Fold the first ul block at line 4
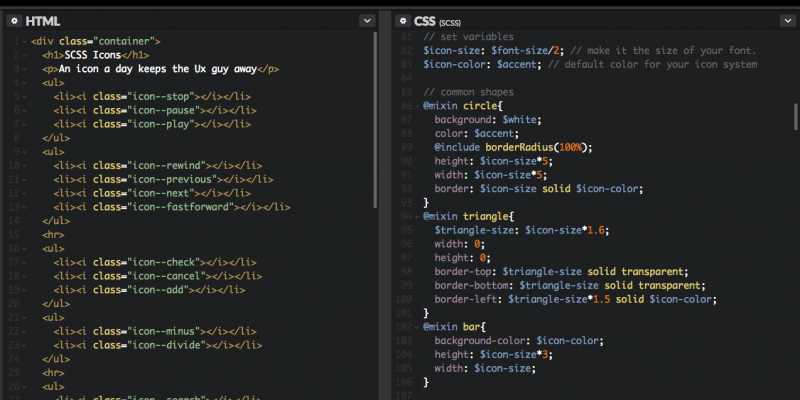 [x=25, y=83]
